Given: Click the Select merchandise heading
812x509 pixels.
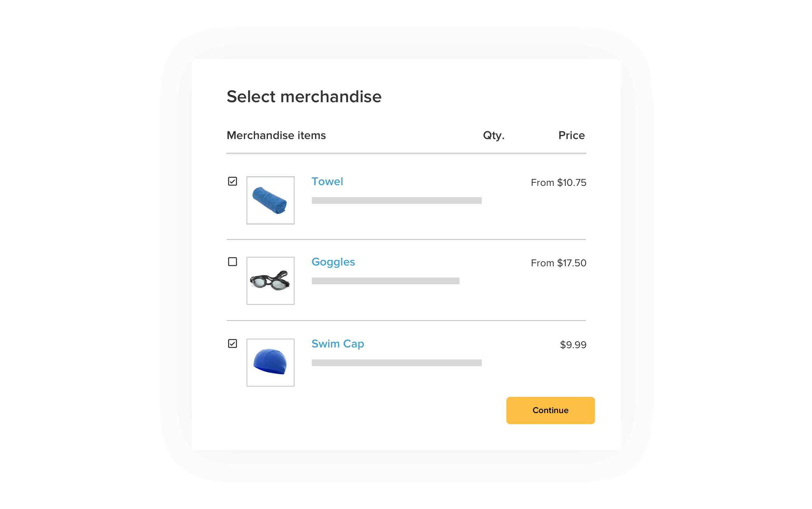Looking at the screenshot, I should coord(304,97).
